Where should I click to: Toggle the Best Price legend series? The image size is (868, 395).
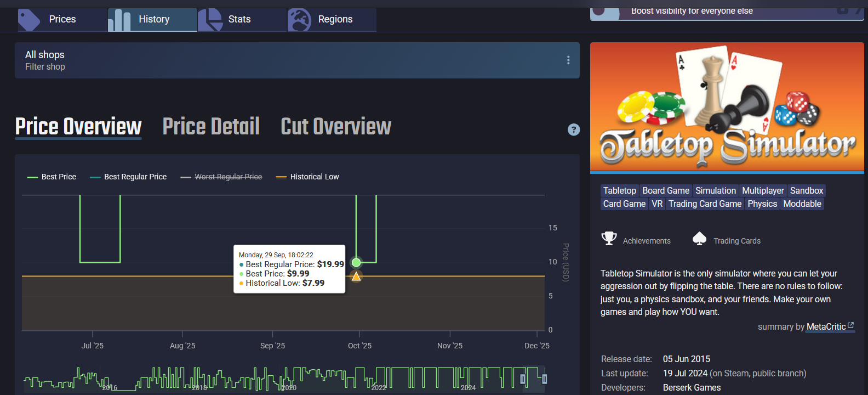(x=52, y=177)
